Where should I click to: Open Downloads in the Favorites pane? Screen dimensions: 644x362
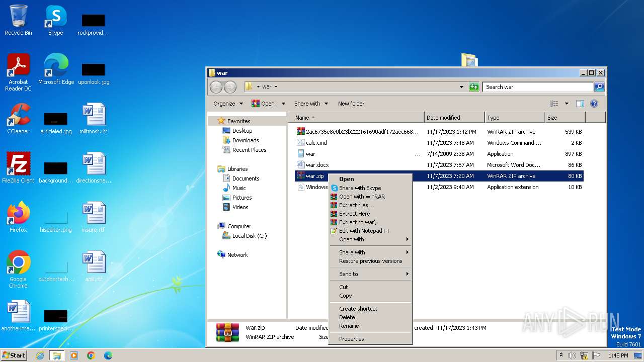[246, 140]
